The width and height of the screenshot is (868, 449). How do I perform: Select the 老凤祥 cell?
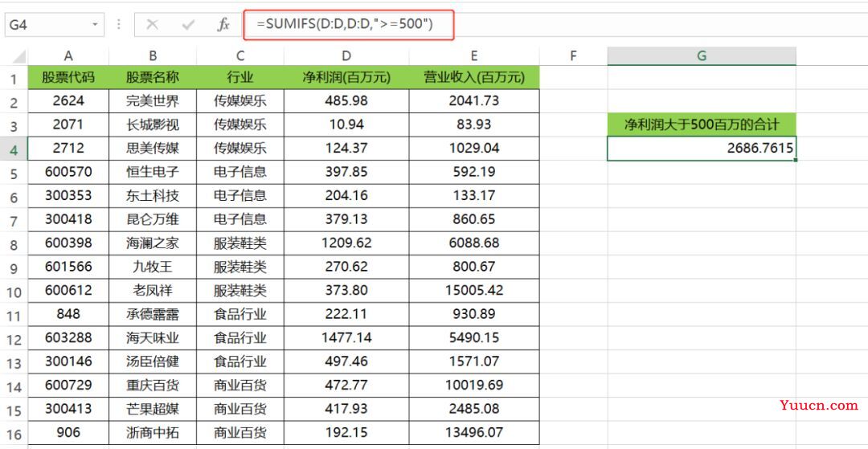coord(153,291)
